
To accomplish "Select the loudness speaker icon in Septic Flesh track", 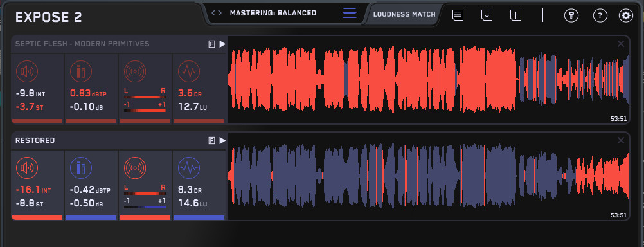I will click(27, 71).
